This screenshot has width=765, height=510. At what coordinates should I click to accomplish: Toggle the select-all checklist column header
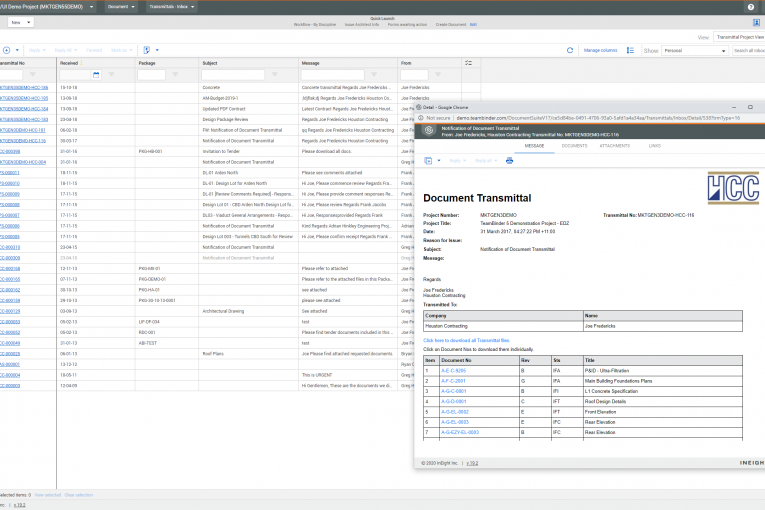tap(468, 62)
